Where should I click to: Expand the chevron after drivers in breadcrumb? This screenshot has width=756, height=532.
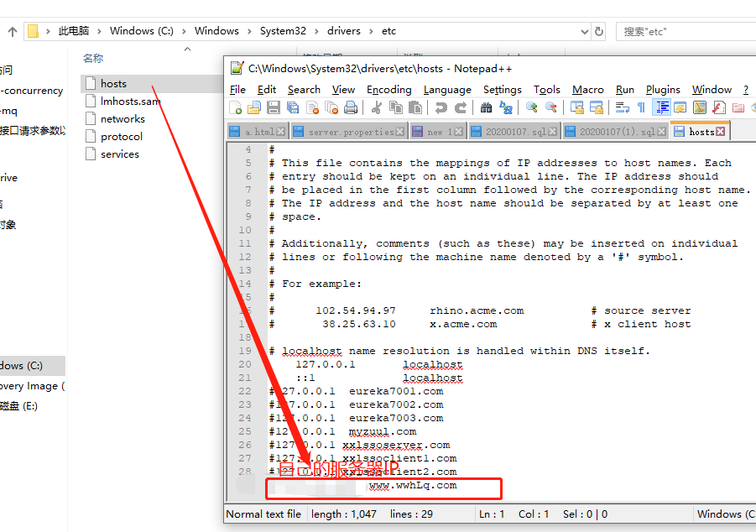point(370,31)
